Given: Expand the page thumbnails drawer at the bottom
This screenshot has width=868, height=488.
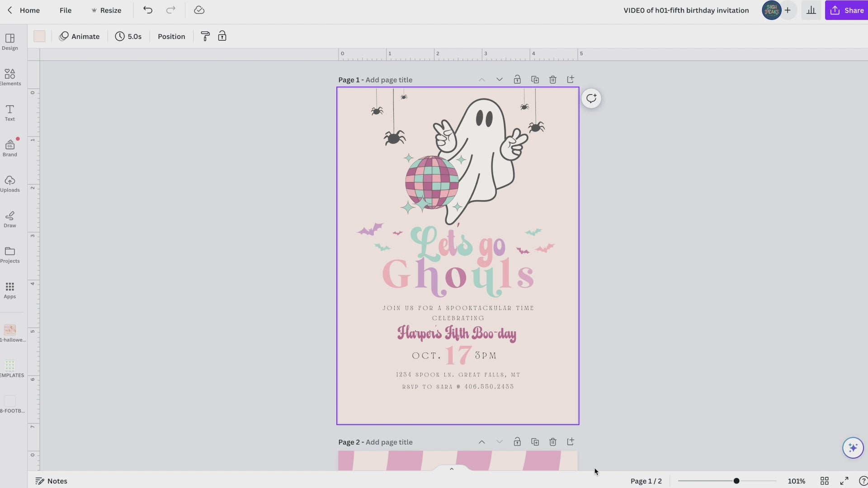Looking at the screenshot, I should pos(451,469).
